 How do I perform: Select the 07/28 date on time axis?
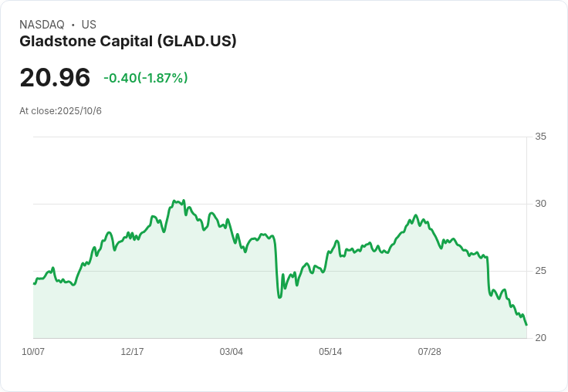pos(429,352)
